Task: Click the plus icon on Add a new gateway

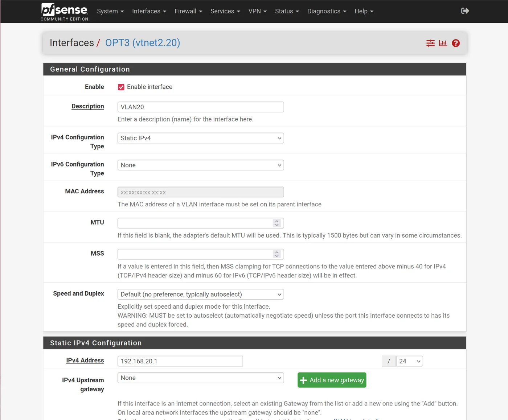Action: point(304,380)
